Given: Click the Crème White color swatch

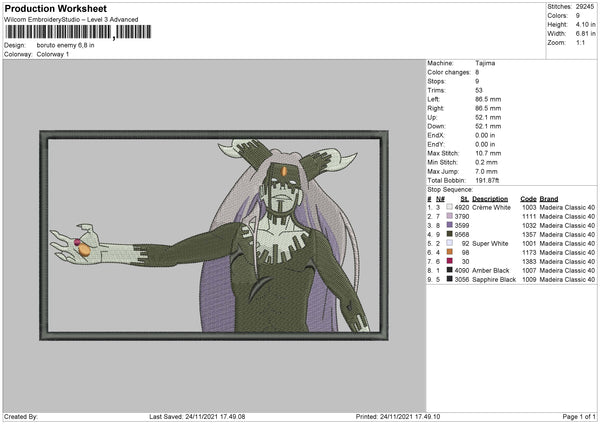Looking at the screenshot, I should coord(449,207).
